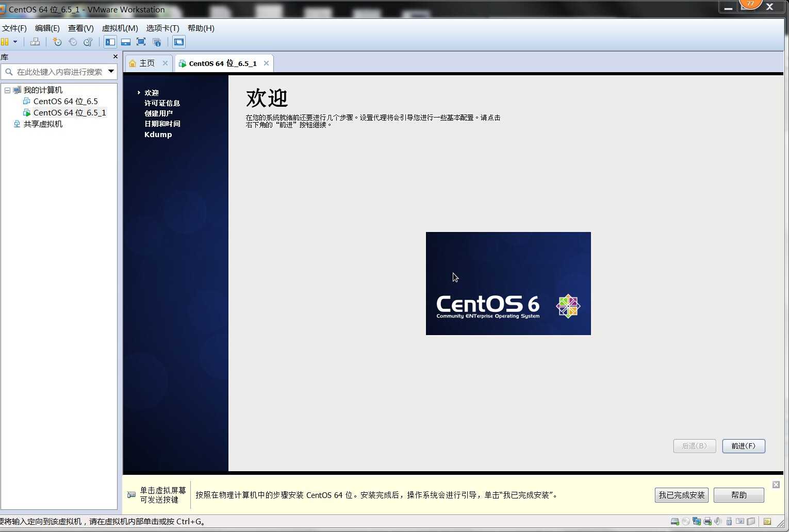
Task: Open the 文件(F) menu
Action: pos(14,28)
